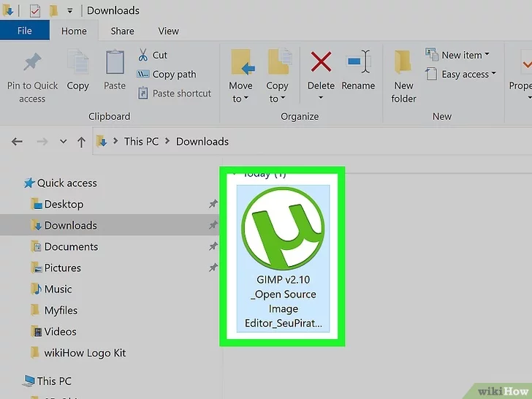Screen dimensions: 532x399
Task: Switch to the View ribbon tab
Action: click(168, 31)
